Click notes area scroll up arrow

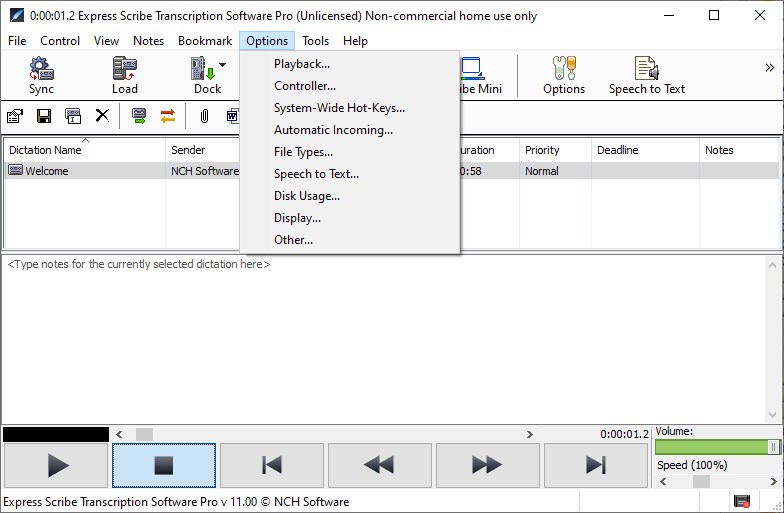[x=772, y=265]
